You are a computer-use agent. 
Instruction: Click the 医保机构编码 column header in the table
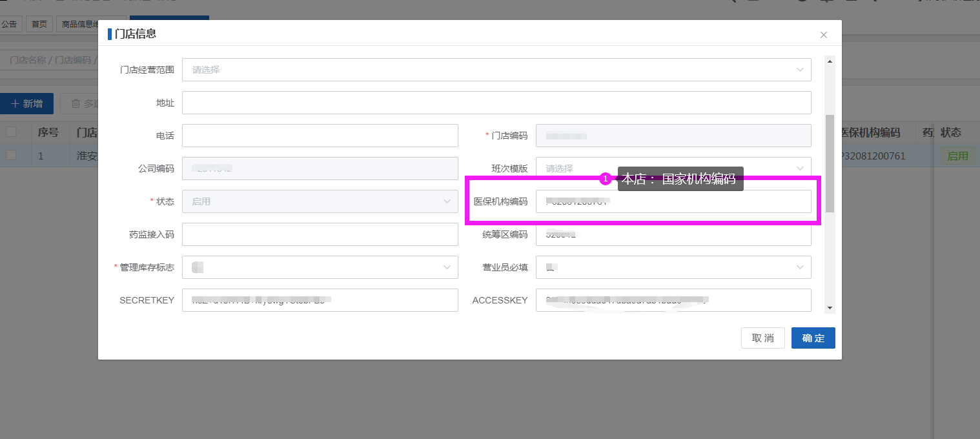[871, 132]
